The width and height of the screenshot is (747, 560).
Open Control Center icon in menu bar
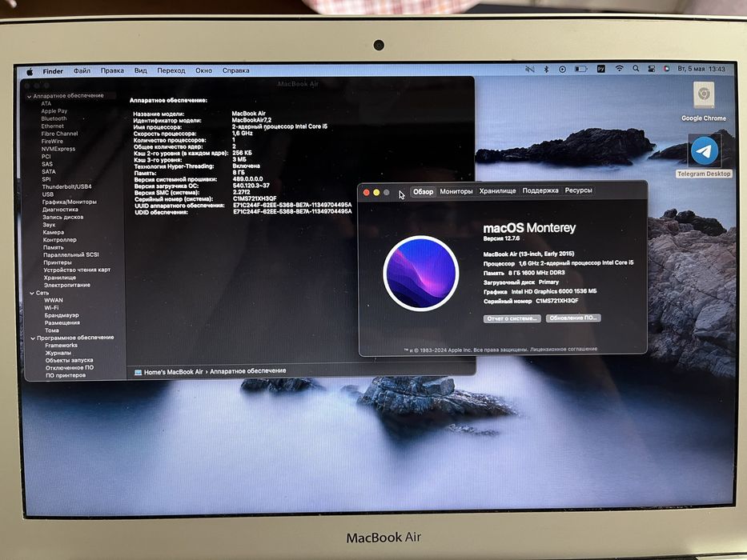[x=651, y=69]
